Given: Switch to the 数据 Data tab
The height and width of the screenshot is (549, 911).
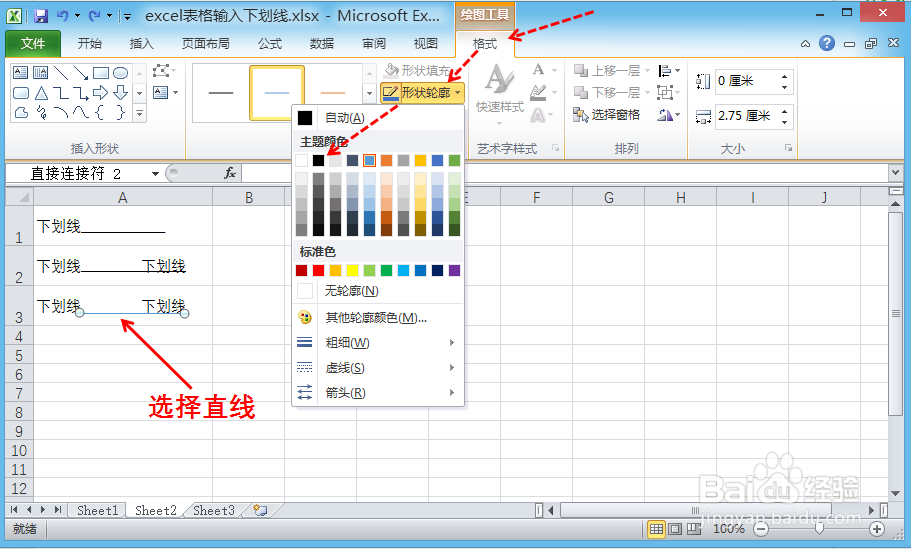Looking at the screenshot, I should (321, 44).
